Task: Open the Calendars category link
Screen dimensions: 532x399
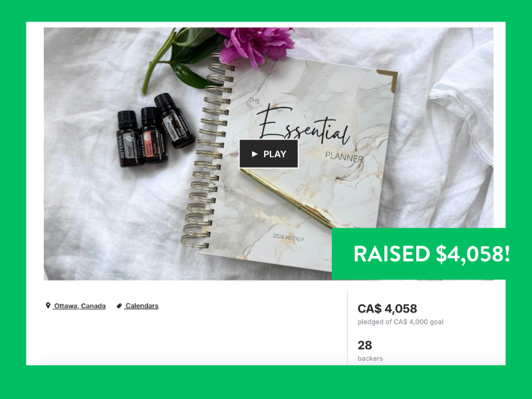Action: coord(142,306)
